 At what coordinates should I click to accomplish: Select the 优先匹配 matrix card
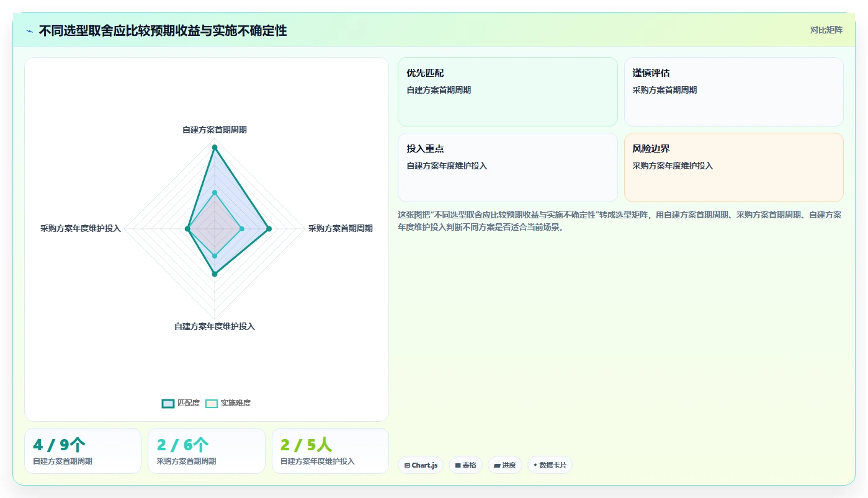508,92
